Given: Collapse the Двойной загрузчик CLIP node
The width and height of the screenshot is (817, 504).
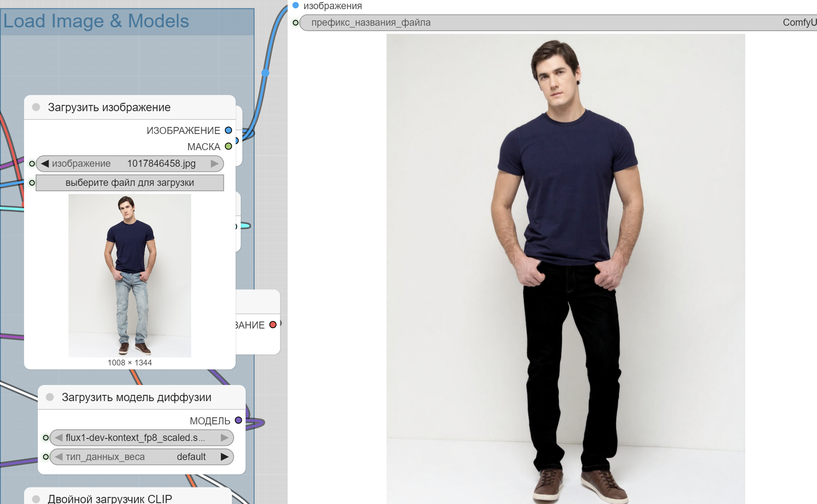Looking at the screenshot, I should coord(36,499).
